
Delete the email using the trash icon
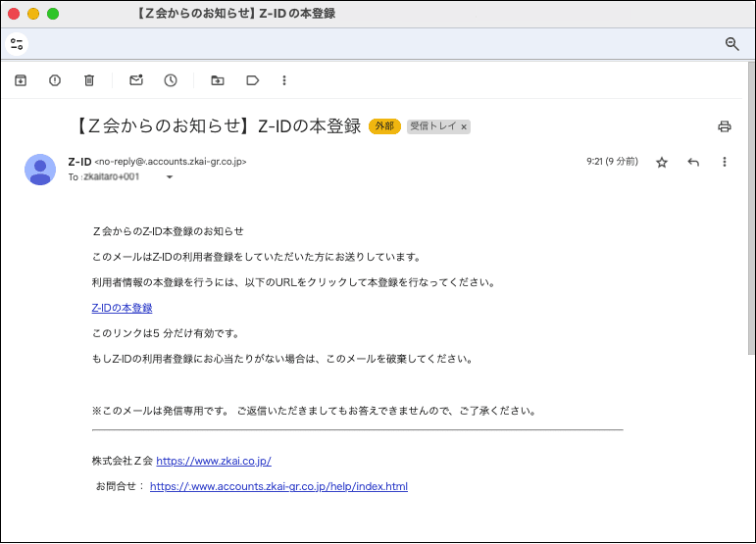pos(89,80)
